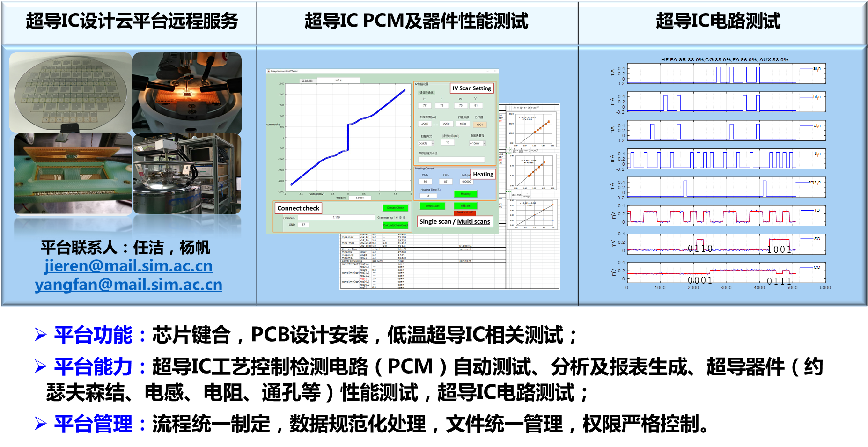Start a scan with the SingleScan button
Viewport: 868px width, 447px height.
coord(432,206)
